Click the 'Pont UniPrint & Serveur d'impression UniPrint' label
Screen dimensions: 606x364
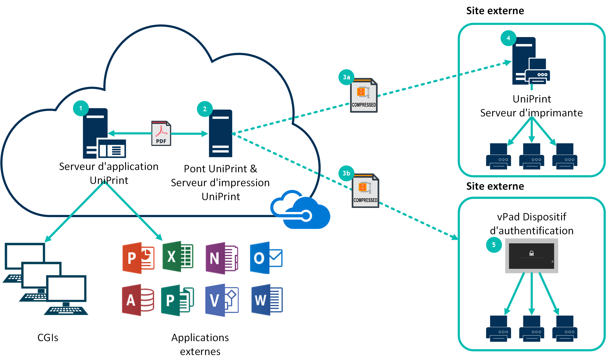220,183
